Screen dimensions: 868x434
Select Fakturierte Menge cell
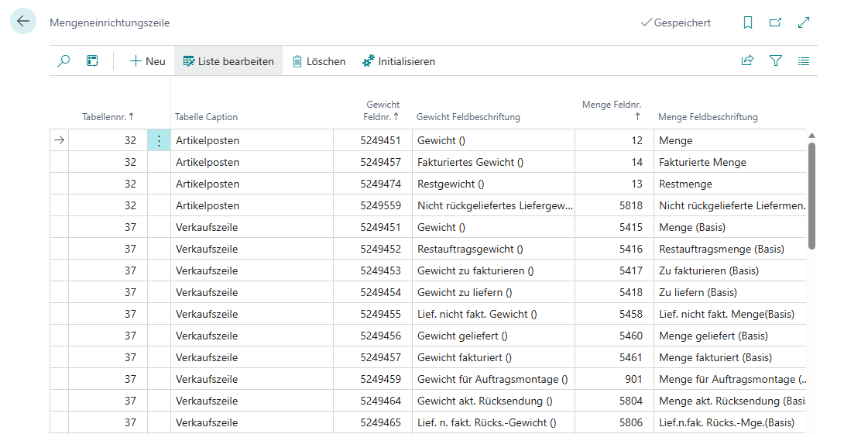click(x=729, y=163)
